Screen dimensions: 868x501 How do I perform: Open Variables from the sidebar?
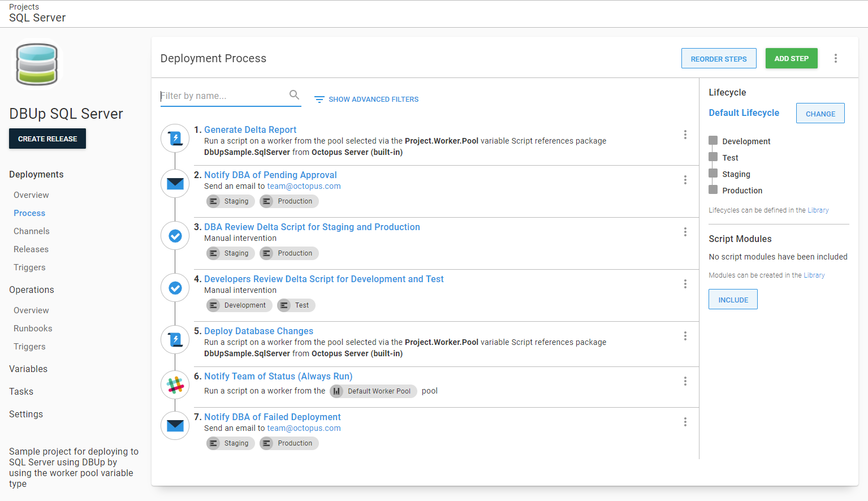tap(28, 369)
